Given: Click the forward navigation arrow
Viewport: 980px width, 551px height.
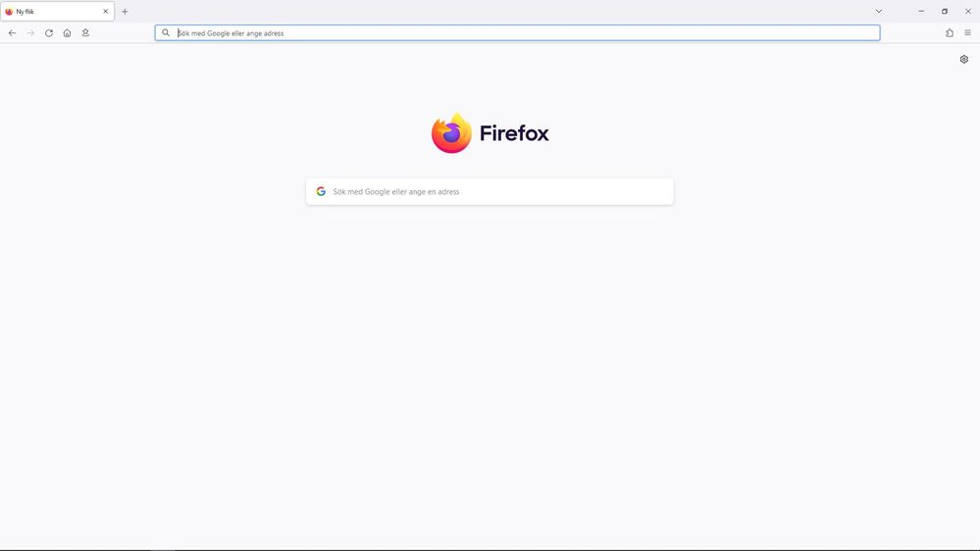Looking at the screenshot, I should coord(30,33).
